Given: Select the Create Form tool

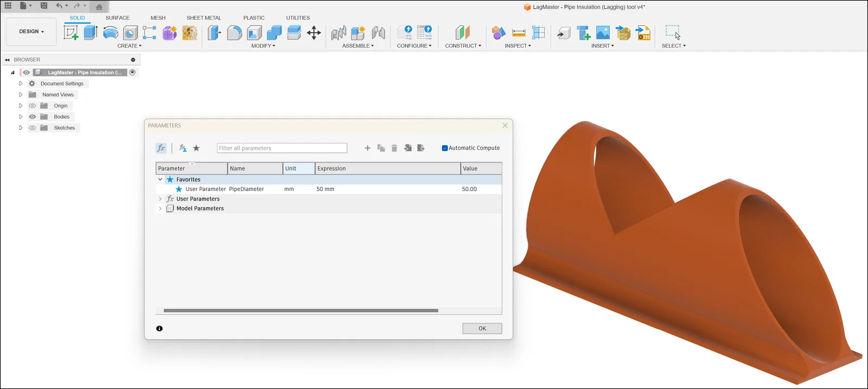Looking at the screenshot, I should pyautogui.click(x=170, y=33).
